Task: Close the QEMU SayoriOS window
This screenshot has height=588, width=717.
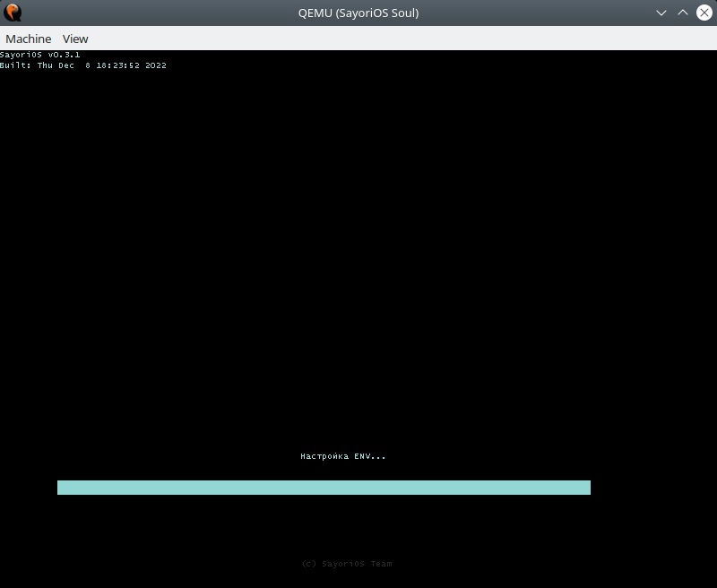Action: (x=704, y=13)
